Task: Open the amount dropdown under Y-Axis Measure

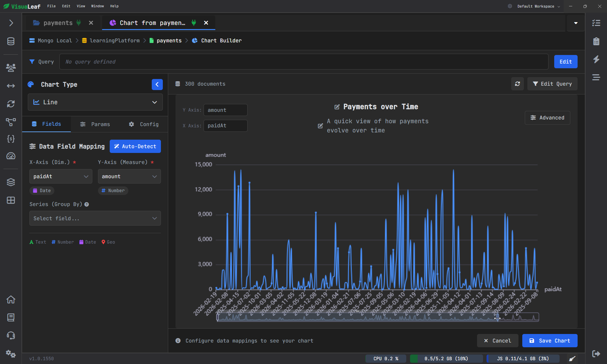Action: pyautogui.click(x=129, y=176)
